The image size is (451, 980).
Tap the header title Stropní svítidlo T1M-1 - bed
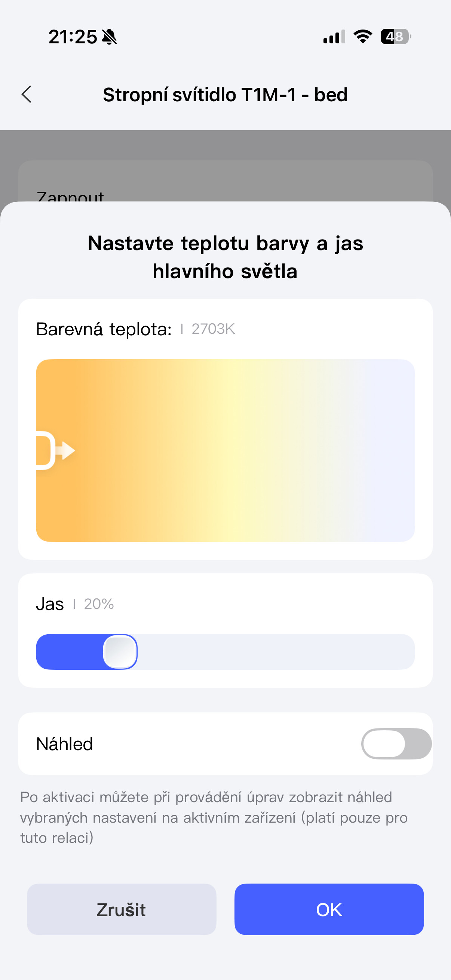coord(225,95)
